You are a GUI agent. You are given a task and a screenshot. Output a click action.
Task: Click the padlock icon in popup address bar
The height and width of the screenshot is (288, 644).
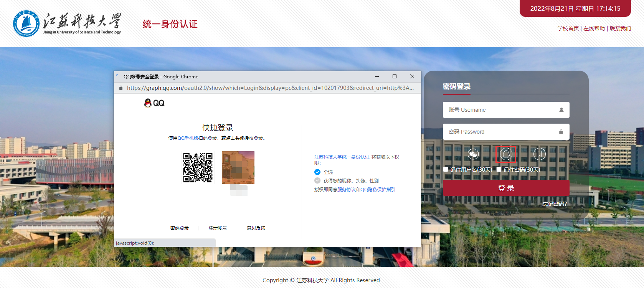click(x=121, y=88)
